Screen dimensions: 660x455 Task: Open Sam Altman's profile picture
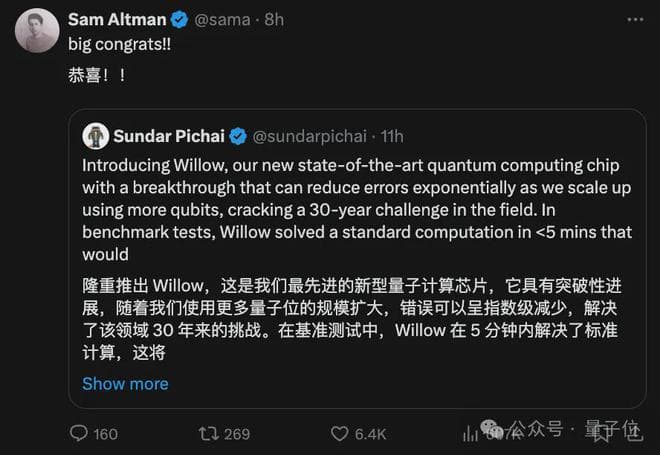37,30
